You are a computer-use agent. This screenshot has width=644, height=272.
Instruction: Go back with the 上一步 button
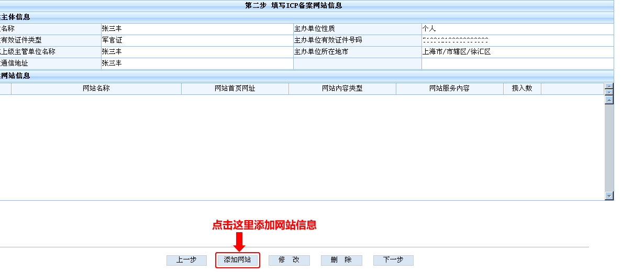(186, 260)
